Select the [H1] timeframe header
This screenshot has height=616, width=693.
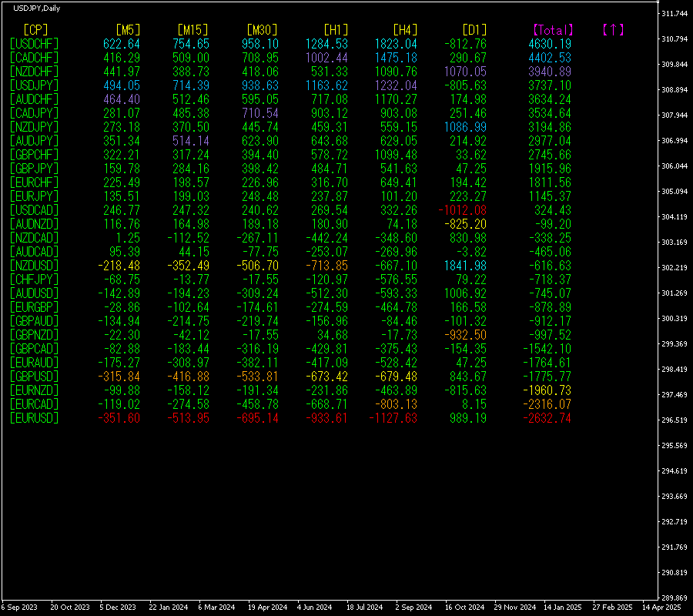click(x=336, y=30)
